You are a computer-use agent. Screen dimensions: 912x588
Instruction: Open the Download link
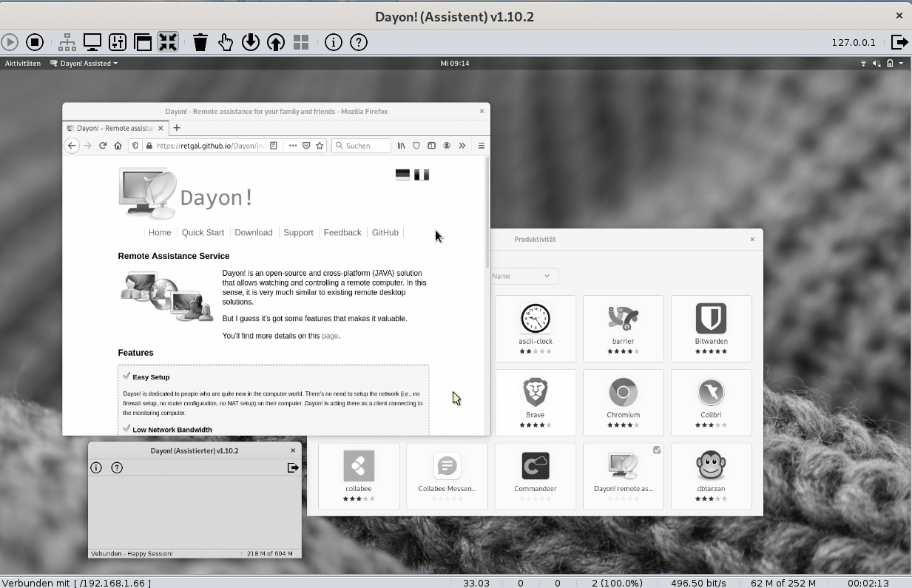click(254, 232)
